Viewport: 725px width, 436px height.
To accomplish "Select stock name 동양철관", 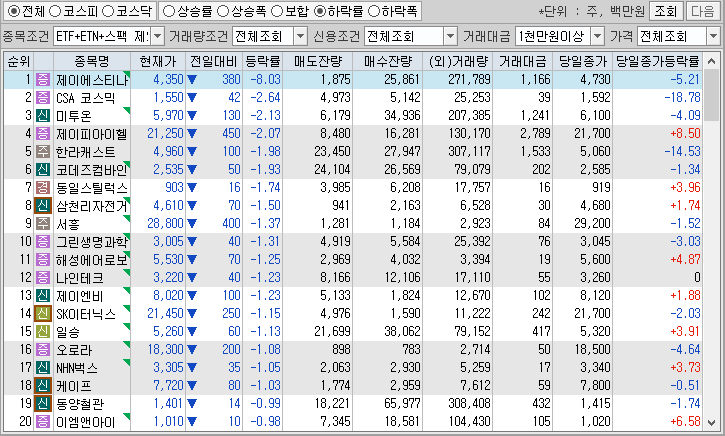I will click(80, 404).
